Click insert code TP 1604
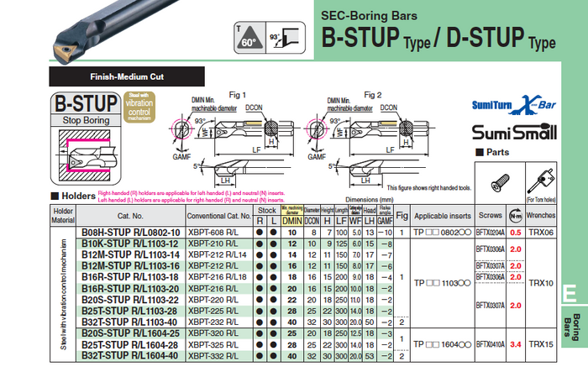 coord(442,344)
